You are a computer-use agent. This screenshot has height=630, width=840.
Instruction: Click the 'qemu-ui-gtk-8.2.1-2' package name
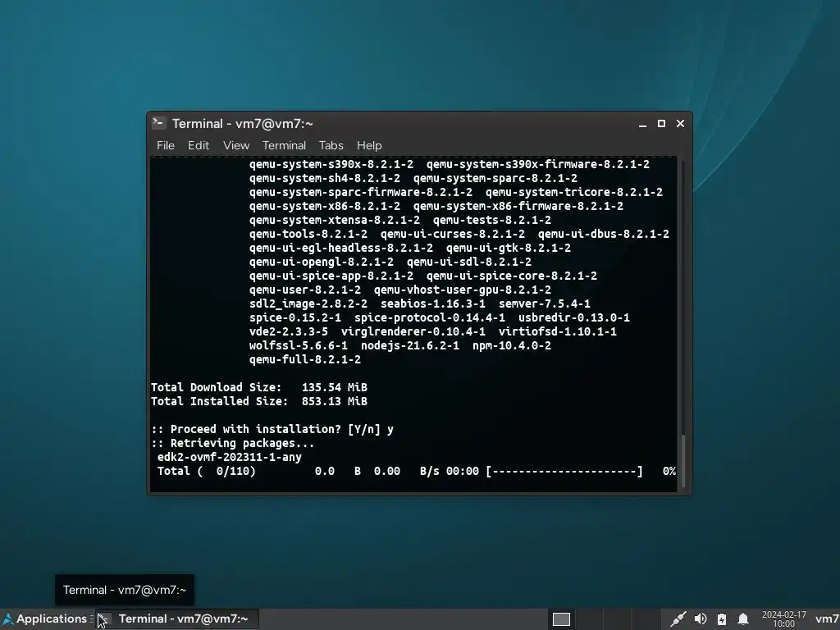point(509,248)
